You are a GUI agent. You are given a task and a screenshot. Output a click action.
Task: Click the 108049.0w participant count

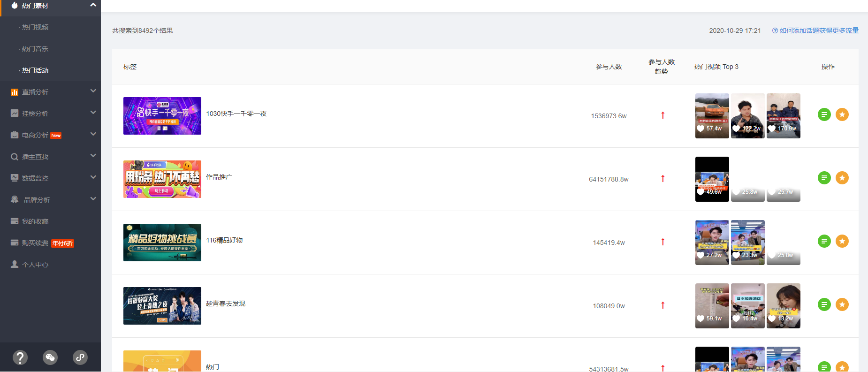click(609, 306)
